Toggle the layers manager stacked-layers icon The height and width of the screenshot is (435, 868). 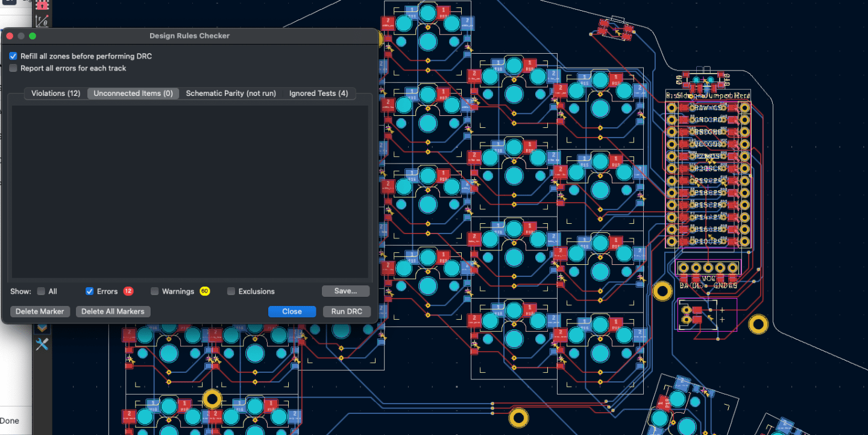pos(42,328)
